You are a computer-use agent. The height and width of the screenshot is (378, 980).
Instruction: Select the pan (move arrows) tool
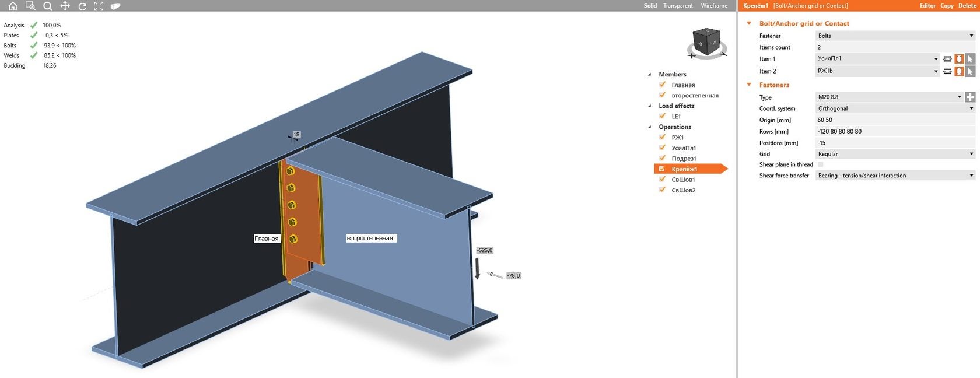[x=65, y=6]
